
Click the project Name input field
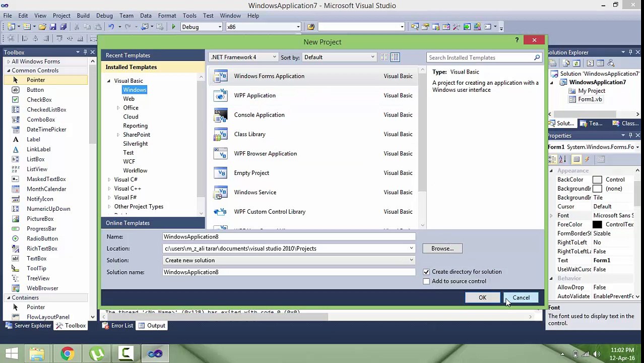click(x=289, y=236)
